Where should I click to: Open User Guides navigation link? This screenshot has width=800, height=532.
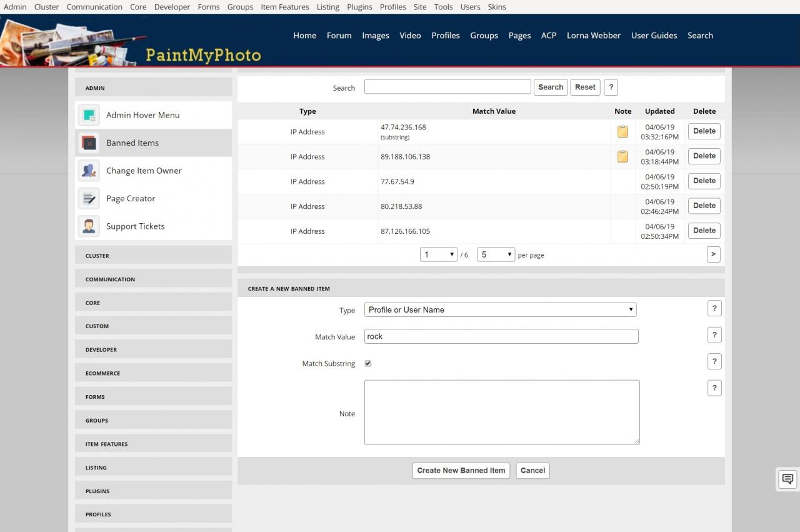(654, 36)
